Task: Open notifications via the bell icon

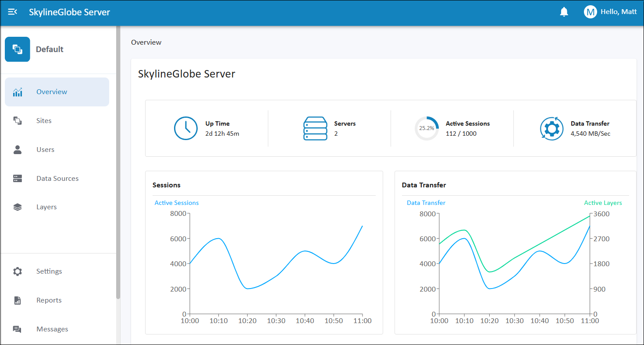Action: click(x=564, y=12)
